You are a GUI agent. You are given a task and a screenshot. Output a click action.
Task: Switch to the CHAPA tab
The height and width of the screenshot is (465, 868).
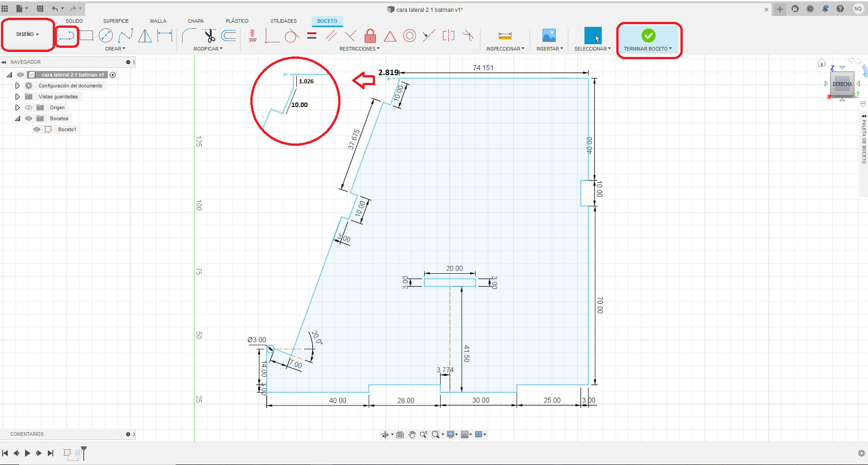tap(196, 21)
